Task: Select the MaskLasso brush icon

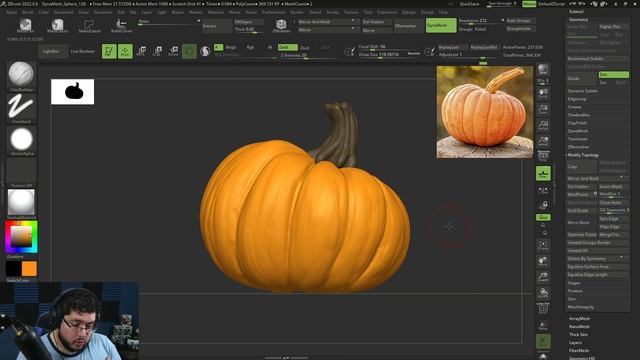Action: coord(58,26)
